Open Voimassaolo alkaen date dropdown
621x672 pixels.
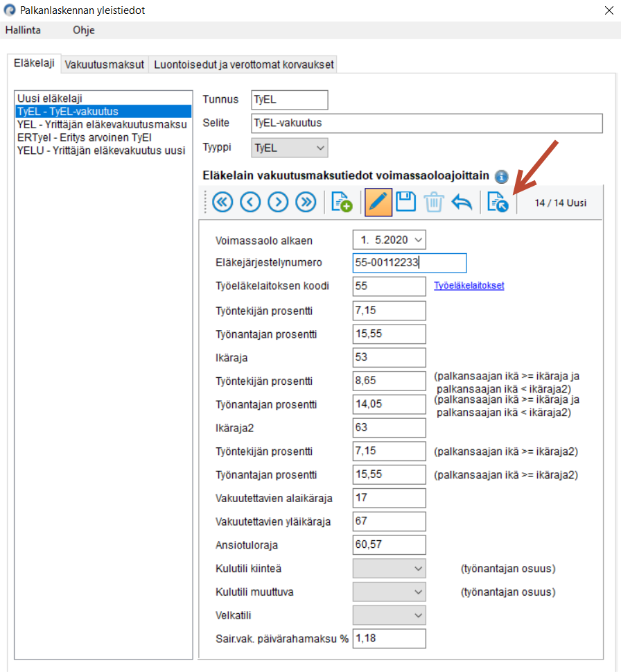tap(419, 240)
